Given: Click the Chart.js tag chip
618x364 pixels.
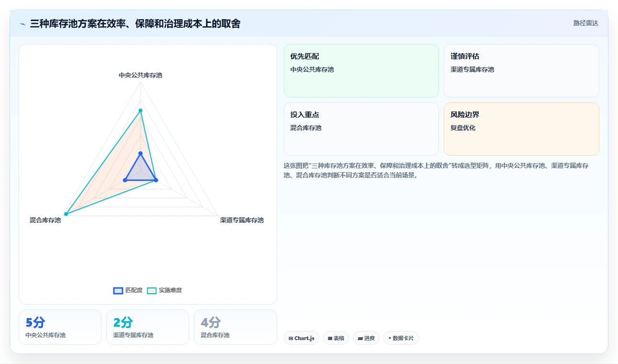Looking at the screenshot, I should [302, 338].
